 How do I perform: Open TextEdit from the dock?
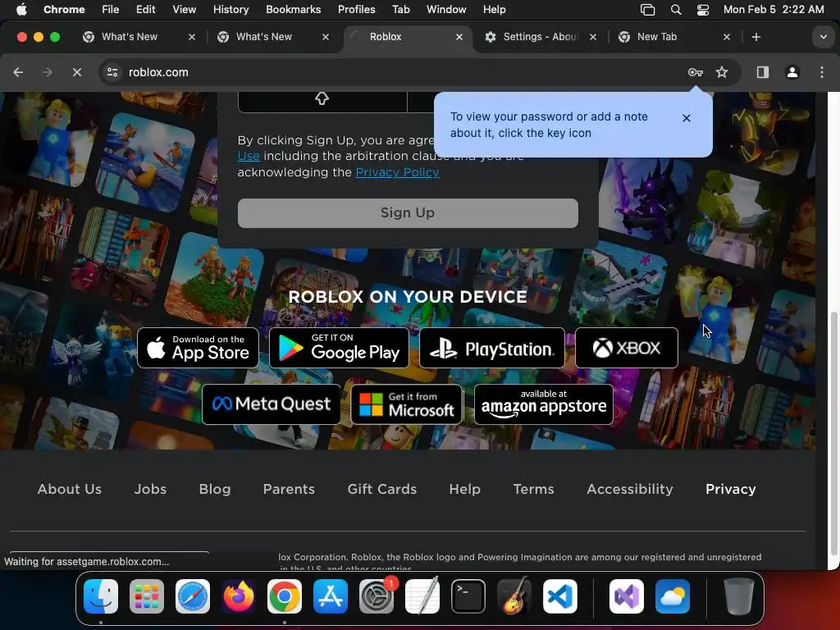click(x=422, y=597)
